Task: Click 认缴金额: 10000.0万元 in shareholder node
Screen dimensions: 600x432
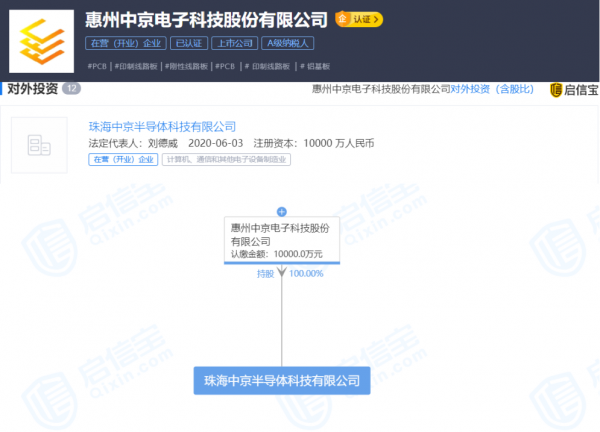Action: tap(277, 254)
